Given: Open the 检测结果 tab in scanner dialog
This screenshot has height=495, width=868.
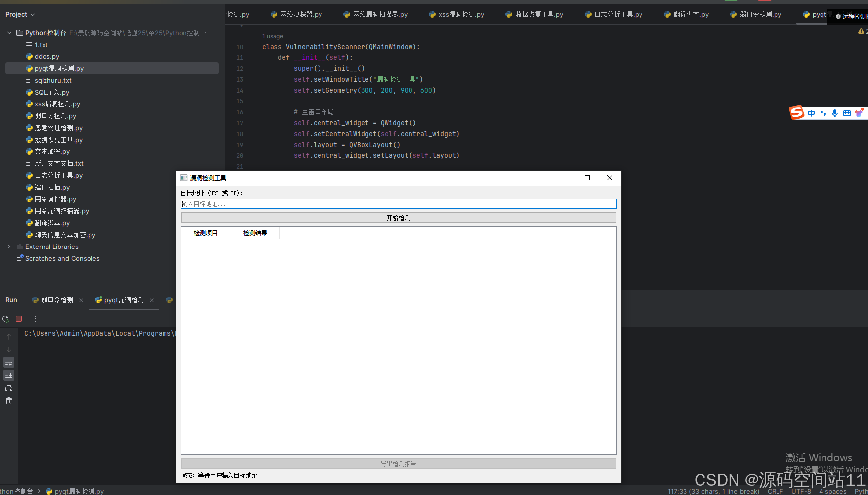Looking at the screenshot, I should point(255,233).
